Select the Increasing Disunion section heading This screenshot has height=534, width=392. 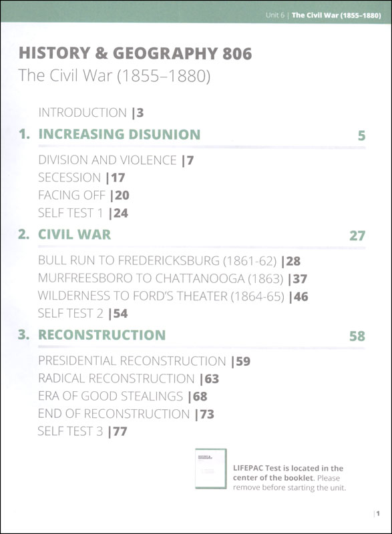(119, 134)
